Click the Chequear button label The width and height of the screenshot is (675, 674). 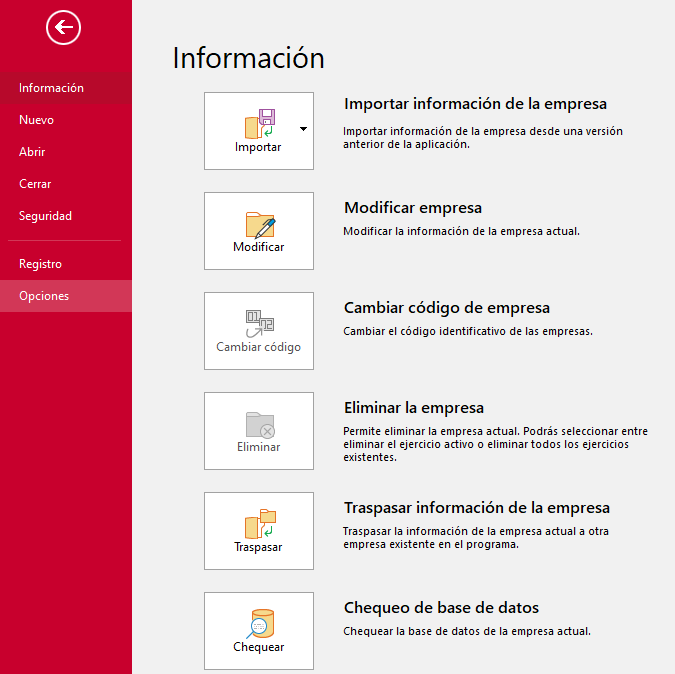click(x=259, y=647)
